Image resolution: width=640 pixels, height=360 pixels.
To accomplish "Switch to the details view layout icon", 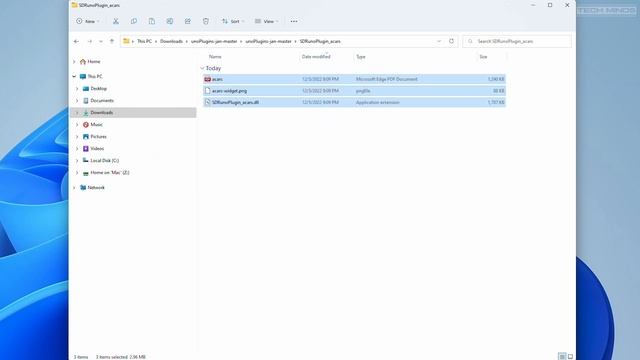I will click(x=562, y=357).
